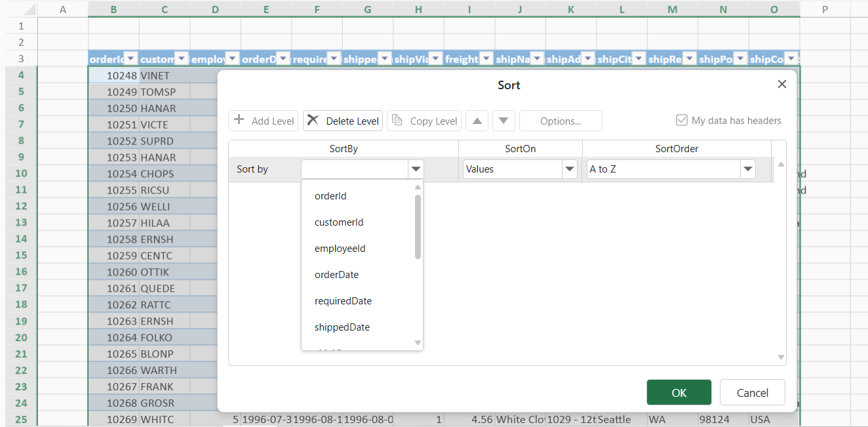Move sort level up with arrow
The image size is (868, 427).
click(477, 121)
